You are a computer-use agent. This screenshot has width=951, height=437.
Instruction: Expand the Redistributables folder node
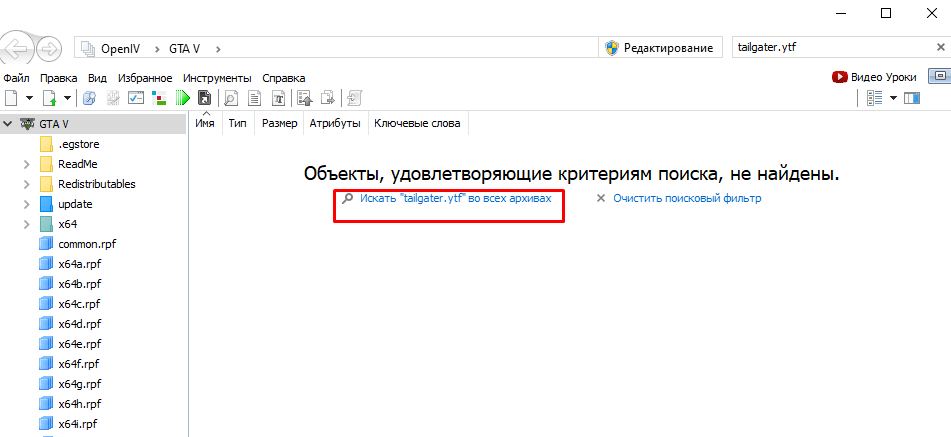point(27,184)
